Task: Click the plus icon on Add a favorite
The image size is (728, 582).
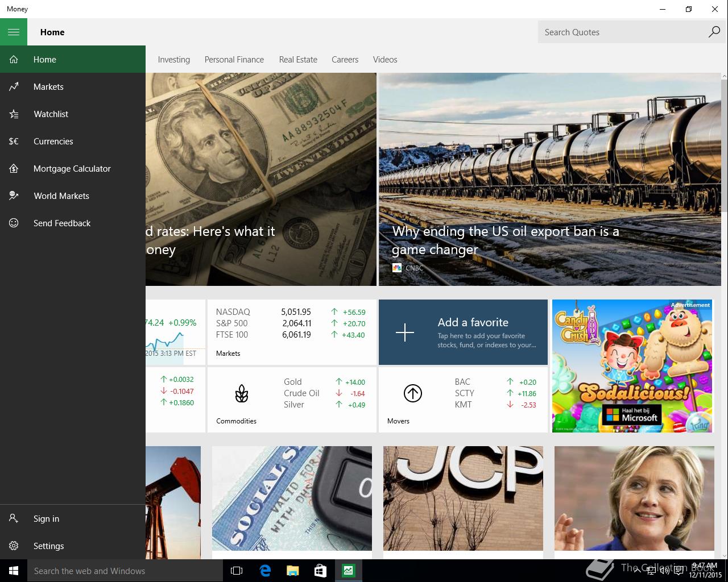Action: tap(404, 332)
